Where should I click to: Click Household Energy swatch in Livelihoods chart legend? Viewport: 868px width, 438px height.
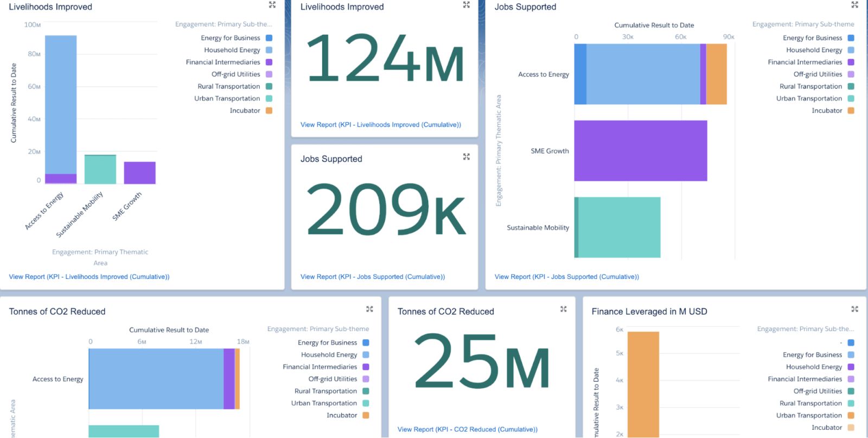[269, 50]
